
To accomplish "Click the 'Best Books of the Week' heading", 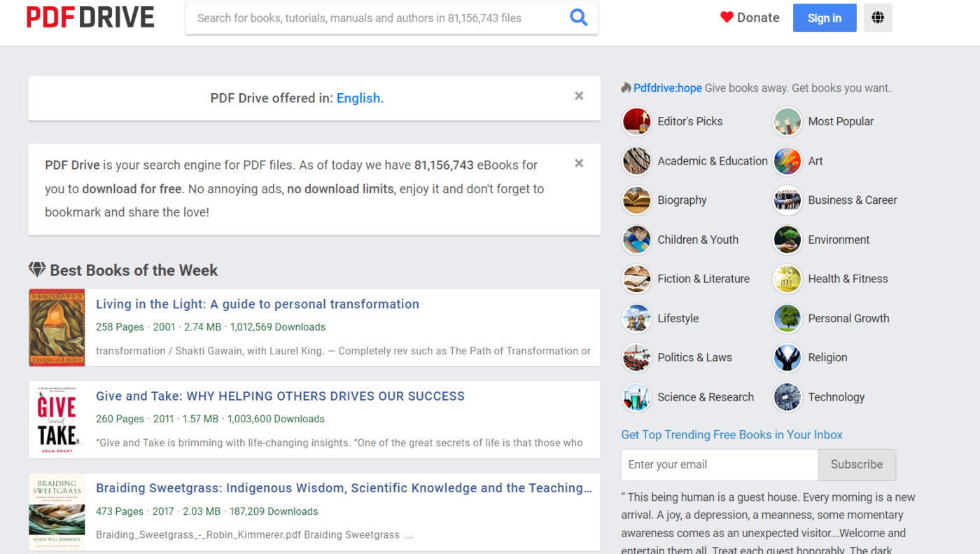I will [134, 270].
